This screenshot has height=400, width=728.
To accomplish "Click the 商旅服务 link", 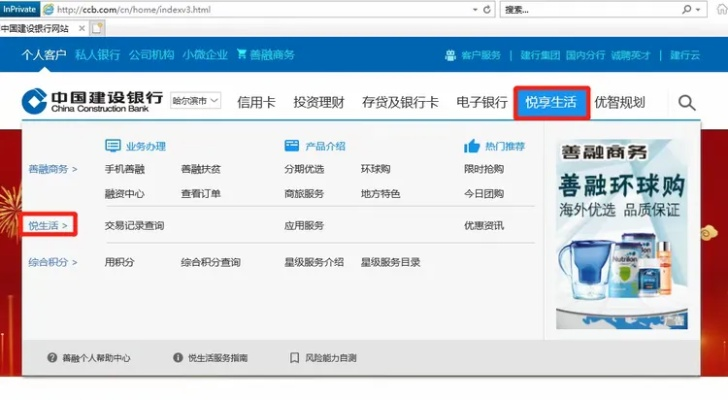I will click(304, 194).
